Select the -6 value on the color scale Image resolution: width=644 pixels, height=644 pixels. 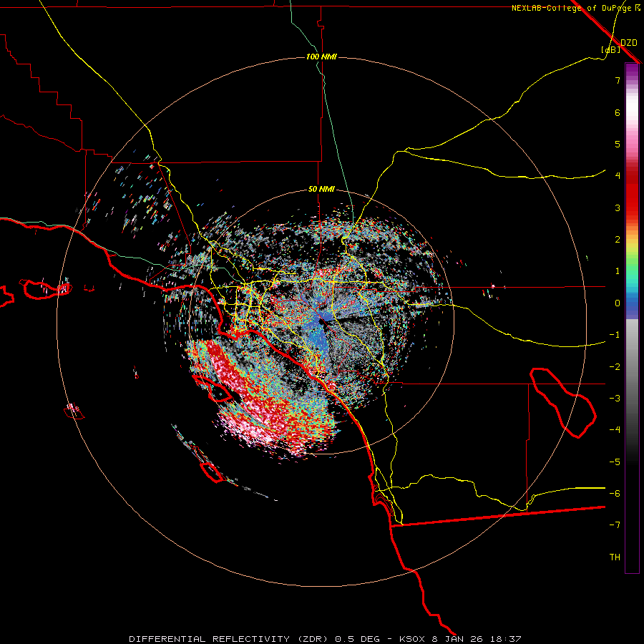(x=615, y=494)
